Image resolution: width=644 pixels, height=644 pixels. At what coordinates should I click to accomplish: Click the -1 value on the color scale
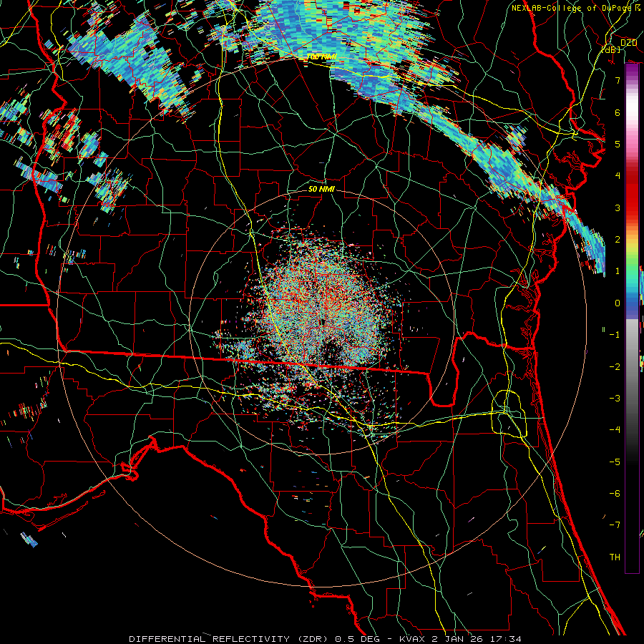tap(615, 335)
